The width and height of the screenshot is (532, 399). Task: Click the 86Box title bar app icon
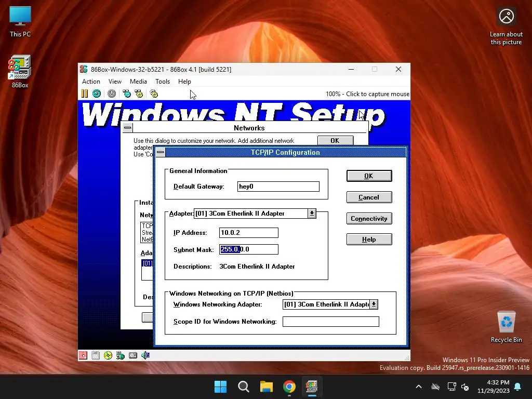click(x=84, y=69)
